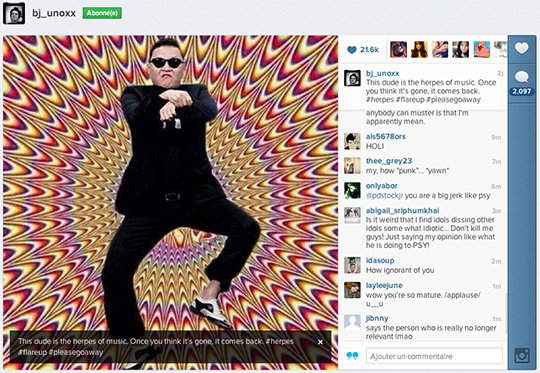
Task: Open the thee_grey23 username link
Action: pos(389,161)
